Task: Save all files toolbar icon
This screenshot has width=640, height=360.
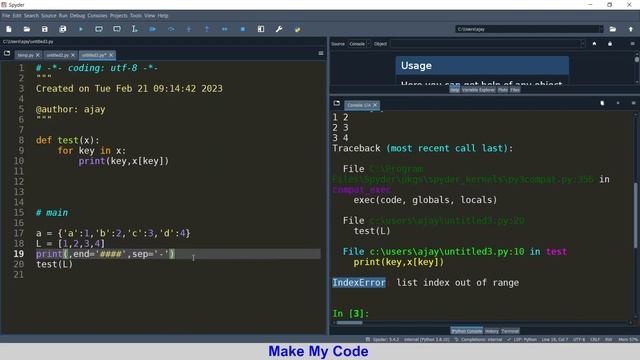Action: click(x=63, y=29)
